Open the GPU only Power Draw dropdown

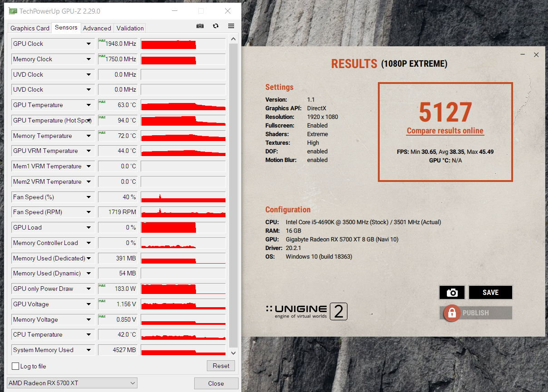pyautogui.click(x=88, y=289)
